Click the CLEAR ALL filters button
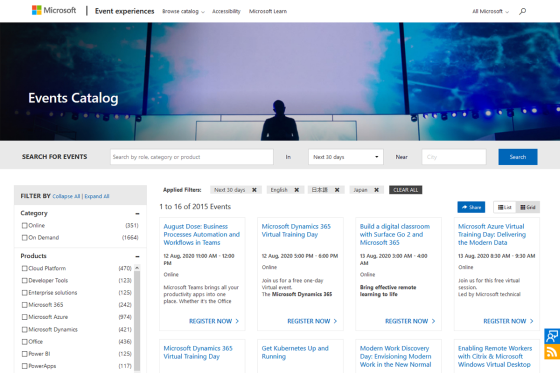Image resolution: width=560 pixels, height=373 pixels. [x=405, y=190]
